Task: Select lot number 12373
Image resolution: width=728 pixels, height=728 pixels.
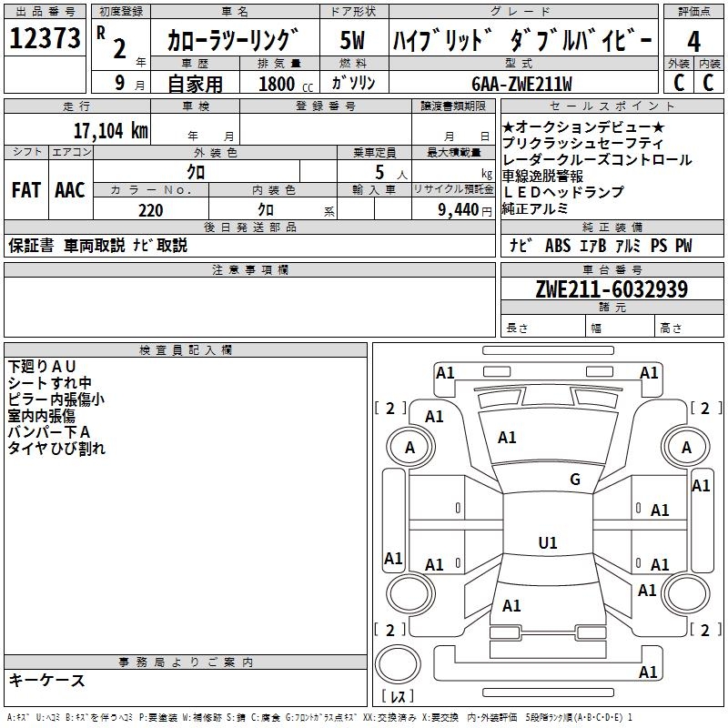Action: tap(45, 39)
